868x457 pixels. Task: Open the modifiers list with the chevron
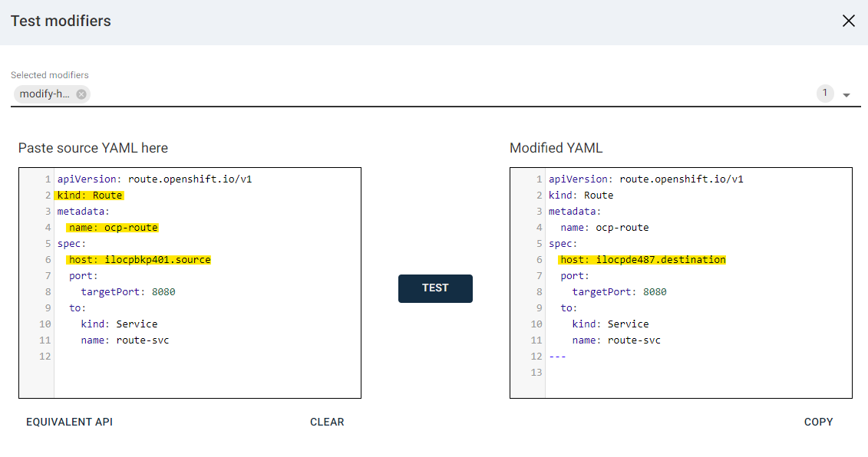point(847,94)
